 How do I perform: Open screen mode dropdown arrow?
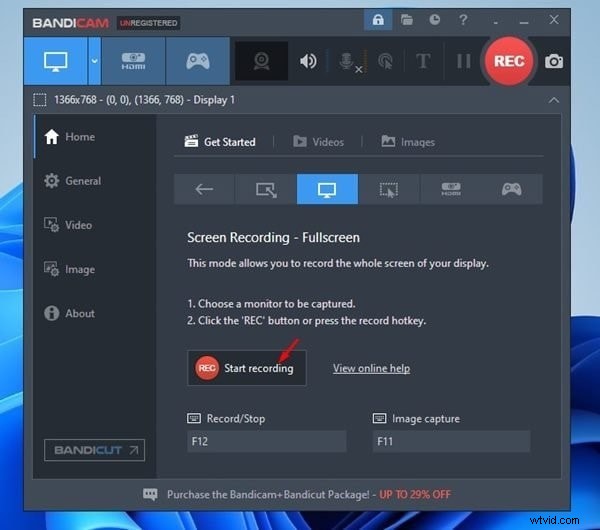click(x=95, y=61)
